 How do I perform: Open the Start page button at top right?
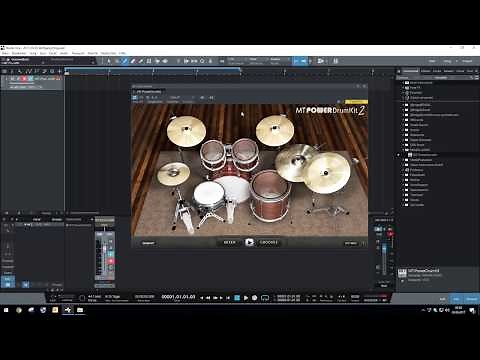[x=432, y=61]
